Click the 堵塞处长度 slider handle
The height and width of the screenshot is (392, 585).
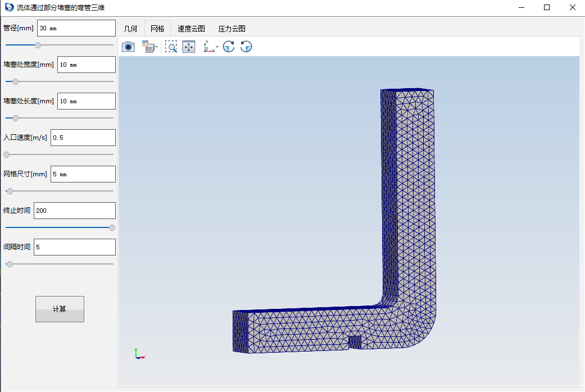point(15,118)
